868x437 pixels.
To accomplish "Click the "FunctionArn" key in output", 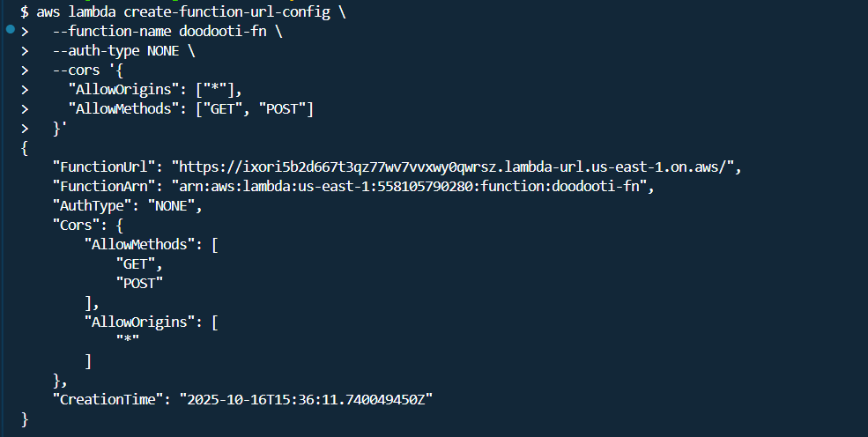I will [108, 186].
